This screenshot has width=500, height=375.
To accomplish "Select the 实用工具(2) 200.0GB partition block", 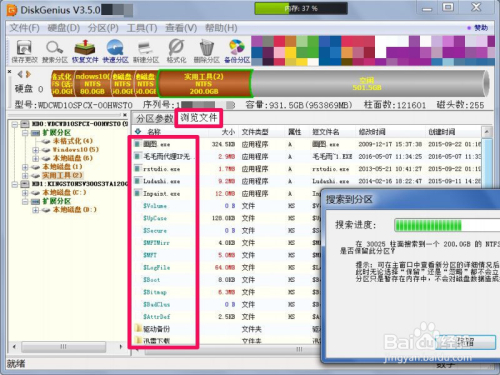I will 204,84.
